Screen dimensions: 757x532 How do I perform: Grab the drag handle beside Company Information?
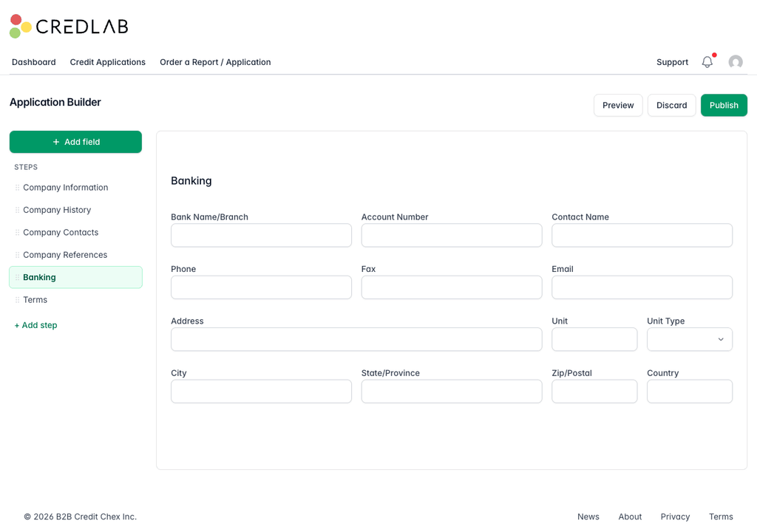(18, 188)
